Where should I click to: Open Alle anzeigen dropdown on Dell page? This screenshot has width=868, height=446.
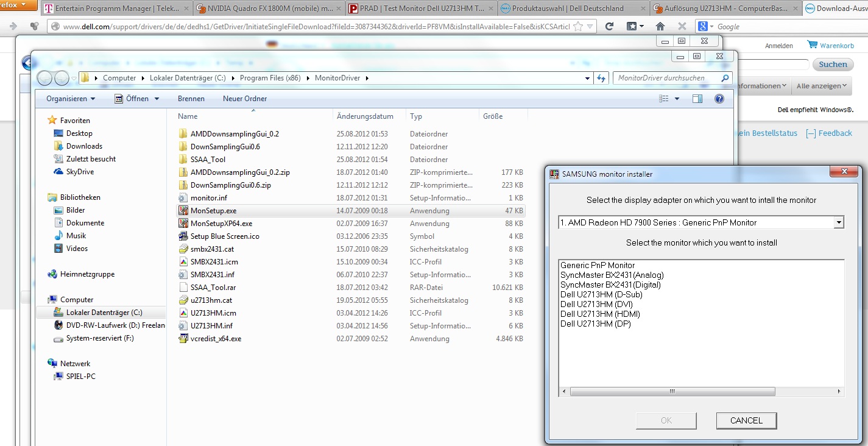tap(821, 86)
